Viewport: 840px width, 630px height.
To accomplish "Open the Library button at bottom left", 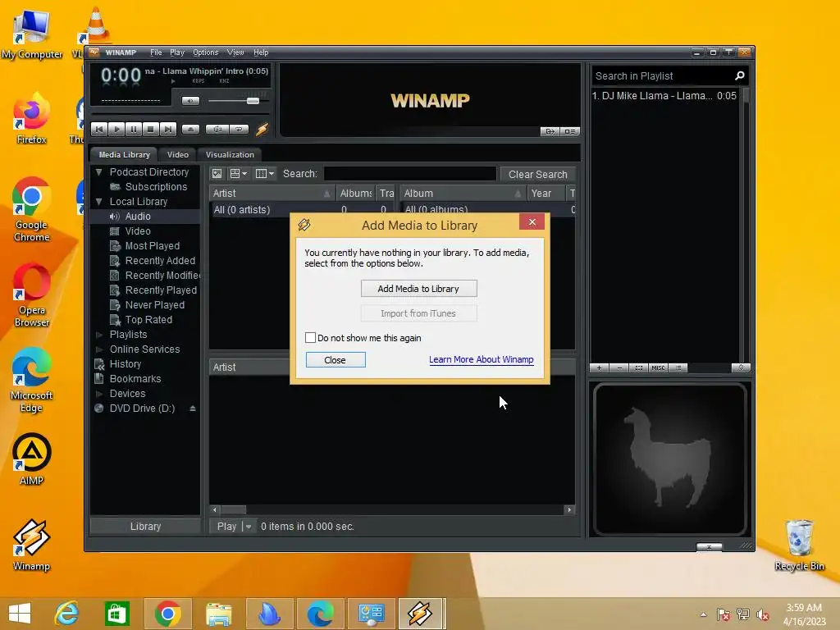I will point(145,527).
